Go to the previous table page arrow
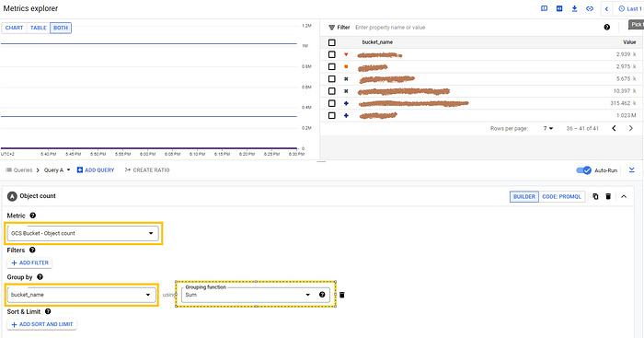 tap(614, 128)
